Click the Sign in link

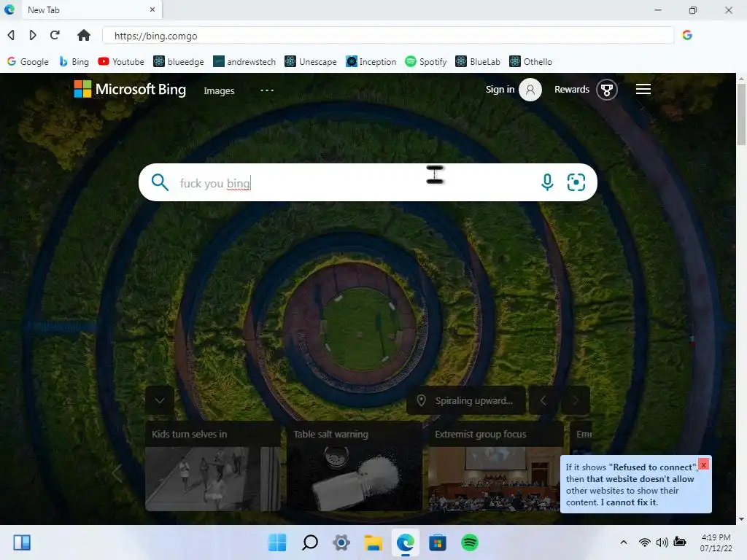[x=500, y=89]
